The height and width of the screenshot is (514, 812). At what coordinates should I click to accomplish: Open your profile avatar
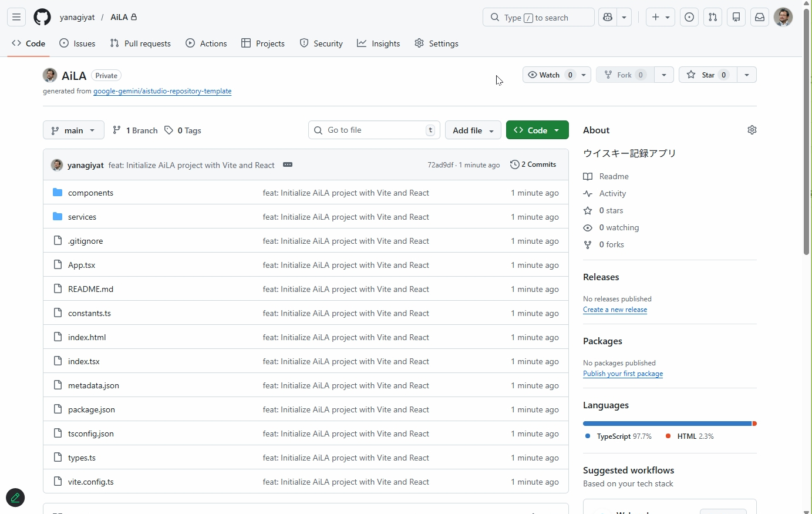click(x=784, y=17)
